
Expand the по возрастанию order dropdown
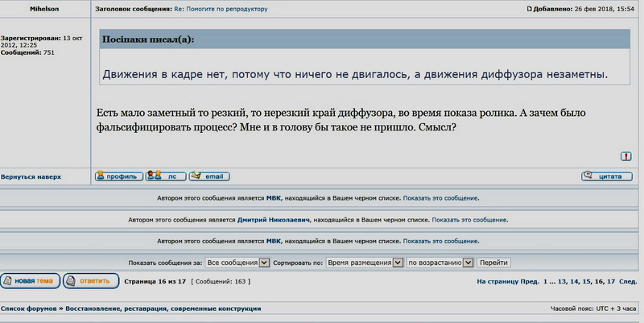[x=440, y=263]
